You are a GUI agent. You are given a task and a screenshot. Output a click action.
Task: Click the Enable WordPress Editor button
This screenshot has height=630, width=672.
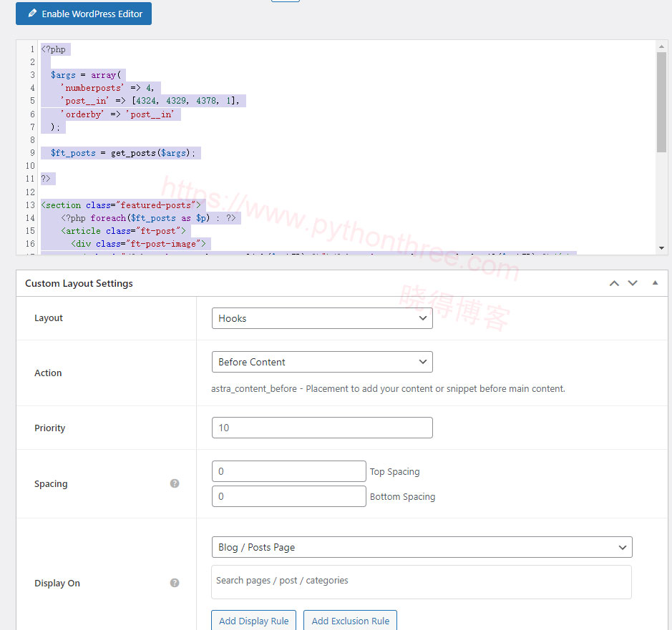(84, 14)
